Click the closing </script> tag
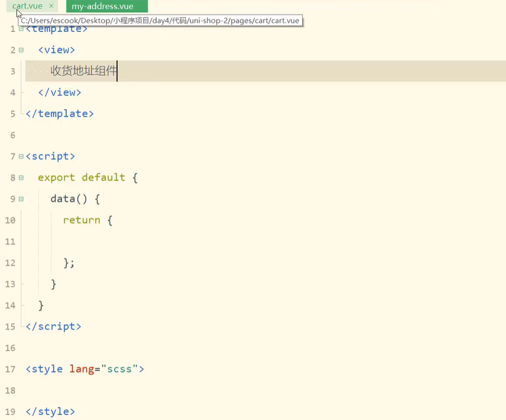506x420 pixels. pos(53,327)
